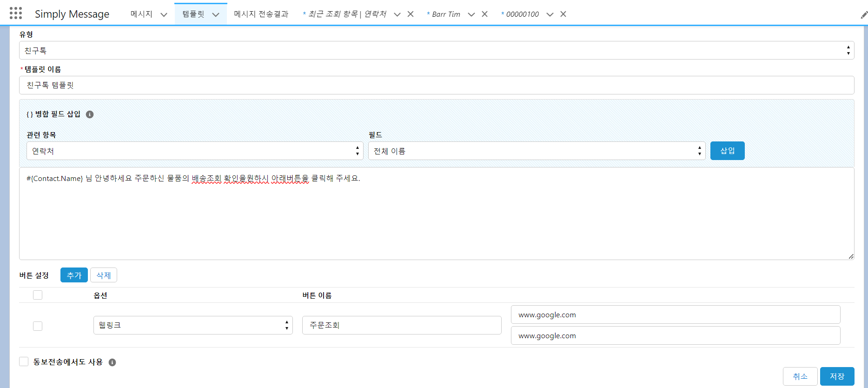Viewport: 868px width, 388px height.
Task: Close the 최근 조회 항목 tab
Action: point(411,14)
